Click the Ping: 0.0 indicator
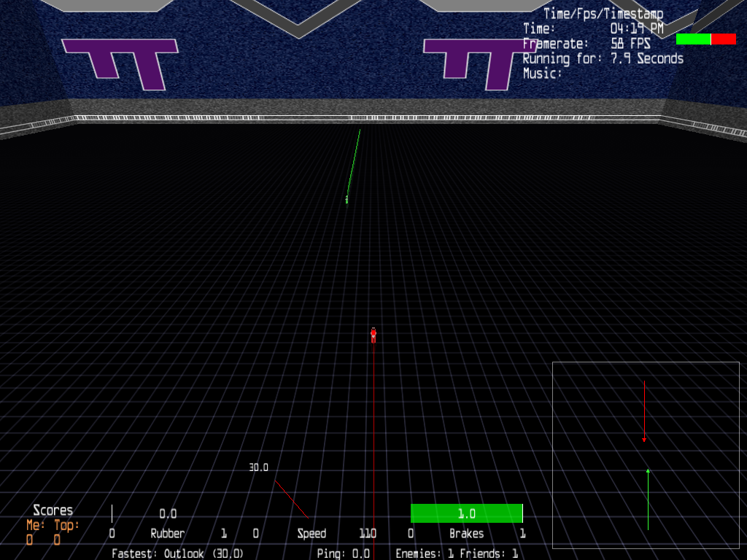 point(344,554)
